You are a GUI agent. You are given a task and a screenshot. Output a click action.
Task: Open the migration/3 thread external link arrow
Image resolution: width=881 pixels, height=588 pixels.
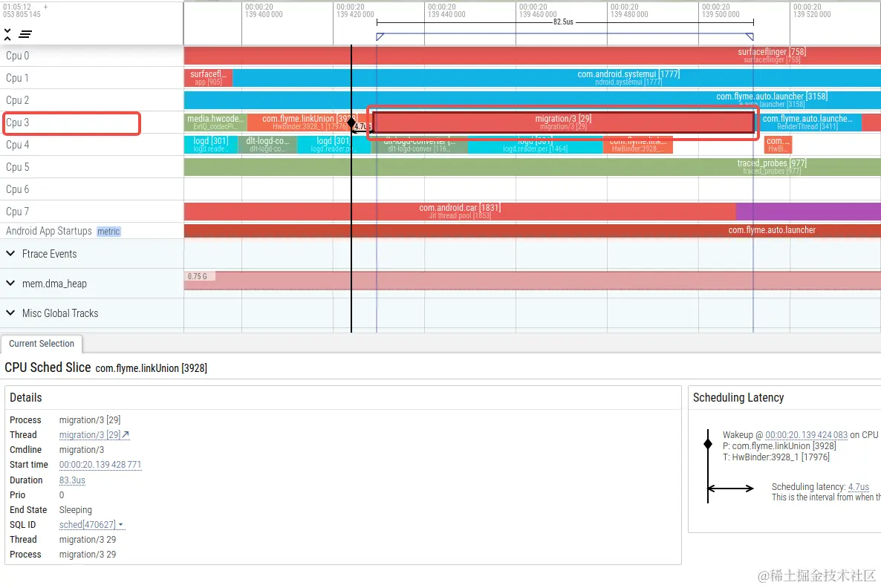(x=126, y=434)
